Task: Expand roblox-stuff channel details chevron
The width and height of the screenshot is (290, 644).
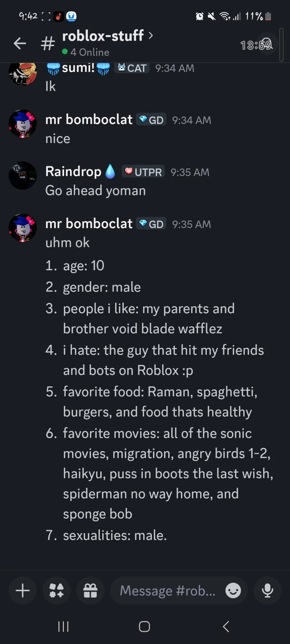Action: point(151,35)
